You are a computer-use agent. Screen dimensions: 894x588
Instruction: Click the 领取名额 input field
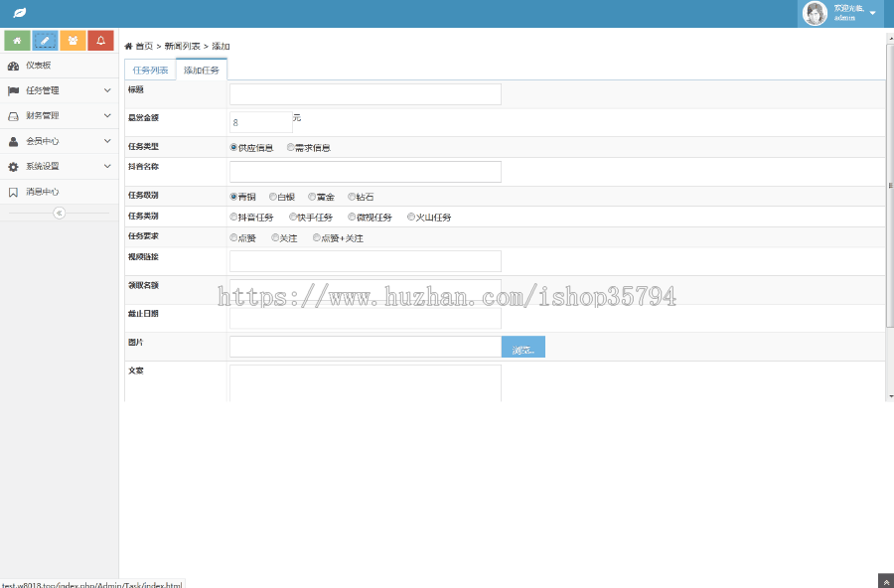[366, 290]
